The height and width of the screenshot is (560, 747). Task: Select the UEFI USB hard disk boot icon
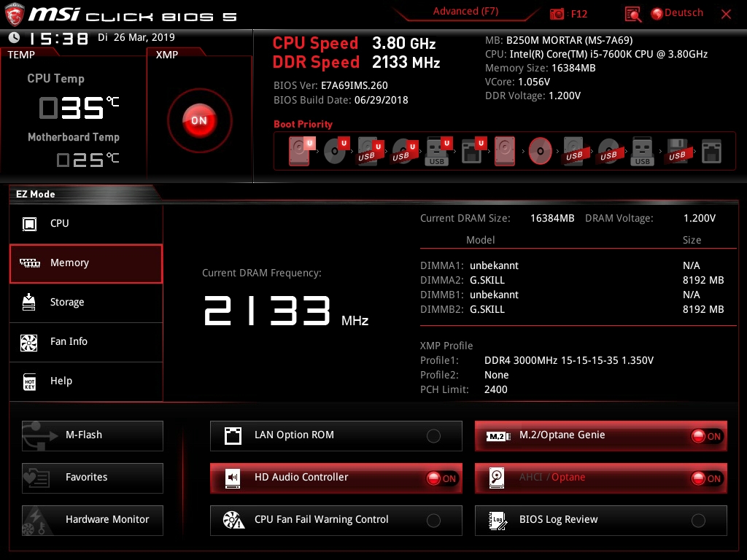coord(371,152)
